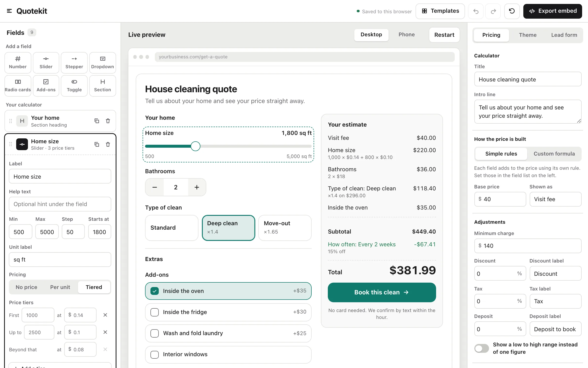Add a Radio cards field
The width and height of the screenshot is (588, 368).
pyautogui.click(x=18, y=86)
